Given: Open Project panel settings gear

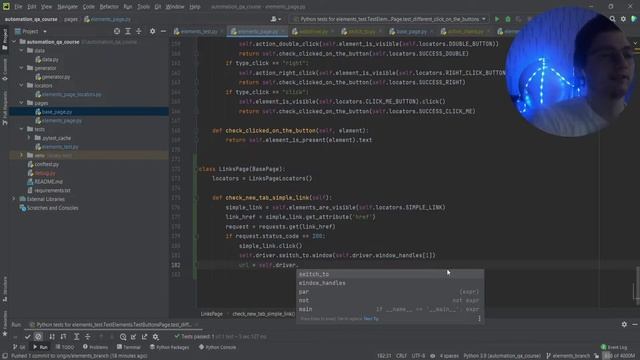Looking at the screenshot, I should [152, 31].
